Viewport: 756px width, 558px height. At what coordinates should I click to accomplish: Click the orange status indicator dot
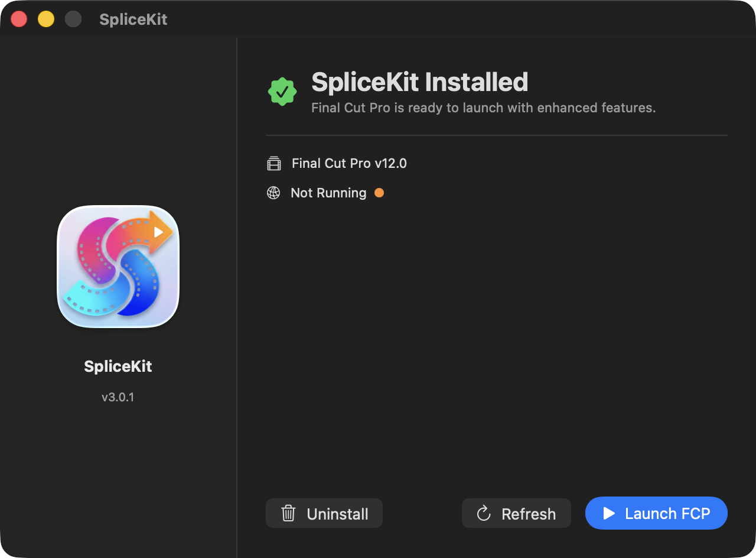click(379, 193)
